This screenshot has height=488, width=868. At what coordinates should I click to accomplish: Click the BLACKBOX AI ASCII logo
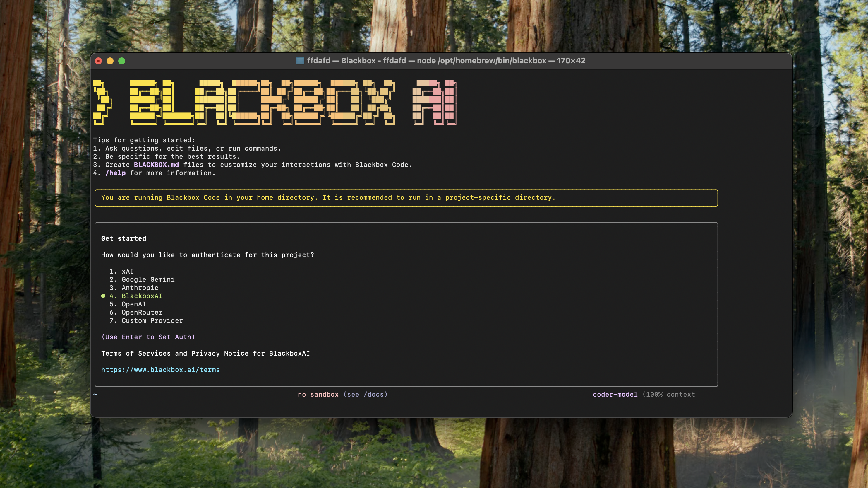275,102
